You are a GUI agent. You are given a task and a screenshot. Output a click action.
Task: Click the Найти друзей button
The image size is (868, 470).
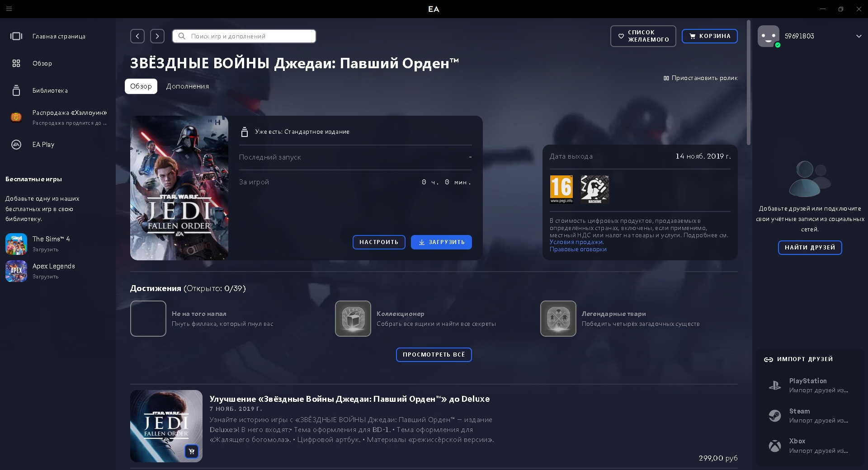pos(810,248)
